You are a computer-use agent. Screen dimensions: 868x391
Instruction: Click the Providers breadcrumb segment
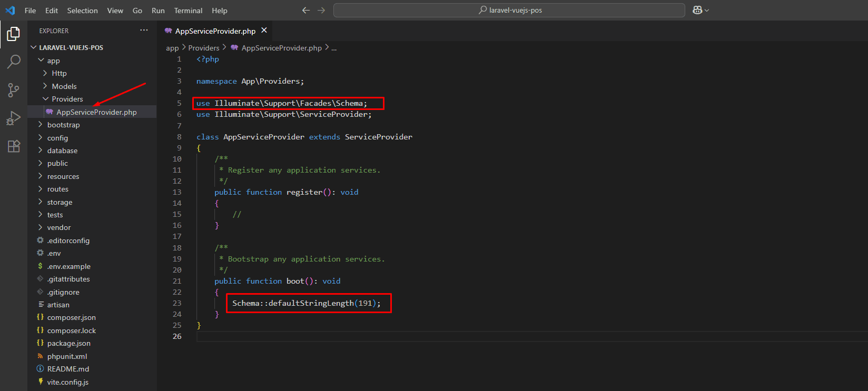point(203,48)
